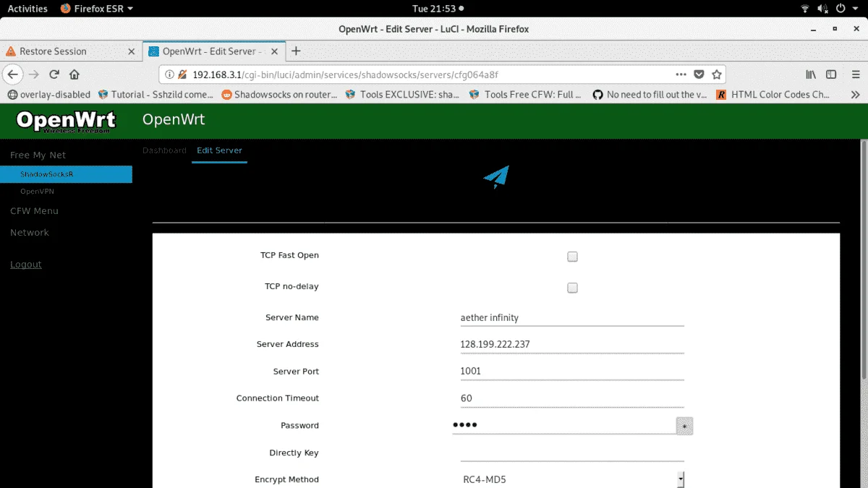The height and width of the screenshot is (488, 868).
Task: Go back with the browser back arrow
Action: 13,74
